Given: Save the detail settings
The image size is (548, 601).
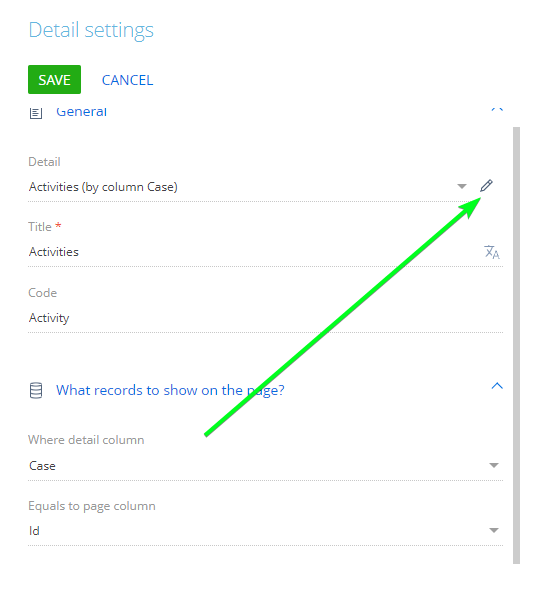Looking at the screenshot, I should [54, 79].
